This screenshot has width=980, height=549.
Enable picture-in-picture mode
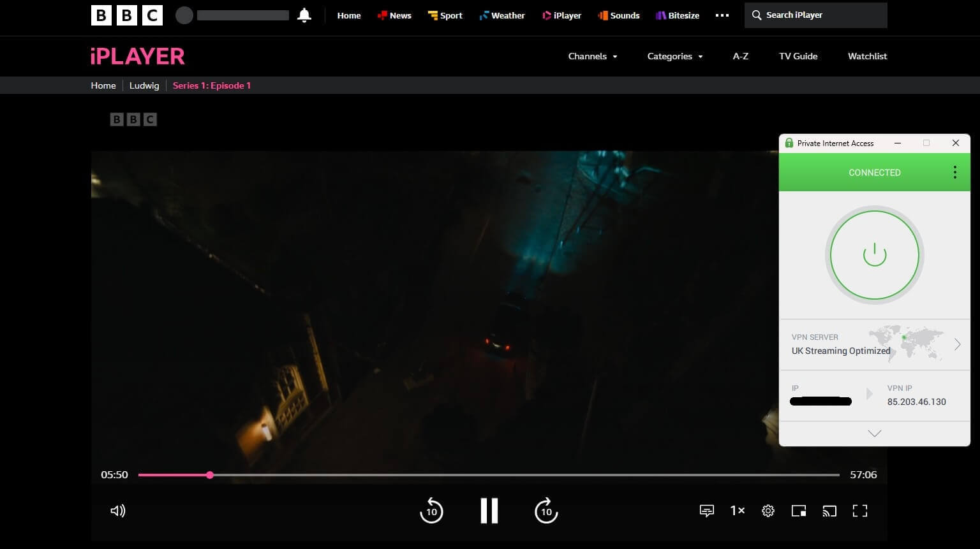point(799,511)
